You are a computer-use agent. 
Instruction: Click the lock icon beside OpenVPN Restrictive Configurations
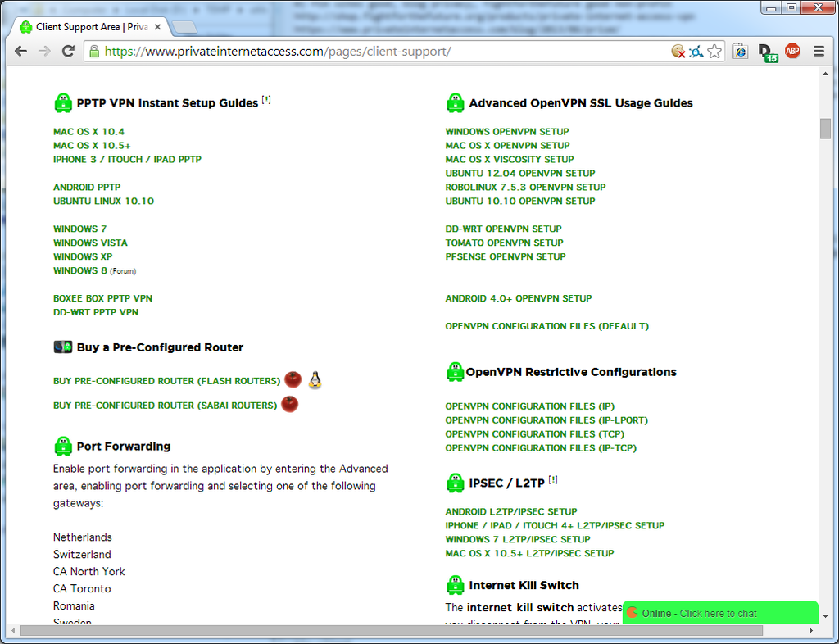(455, 372)
